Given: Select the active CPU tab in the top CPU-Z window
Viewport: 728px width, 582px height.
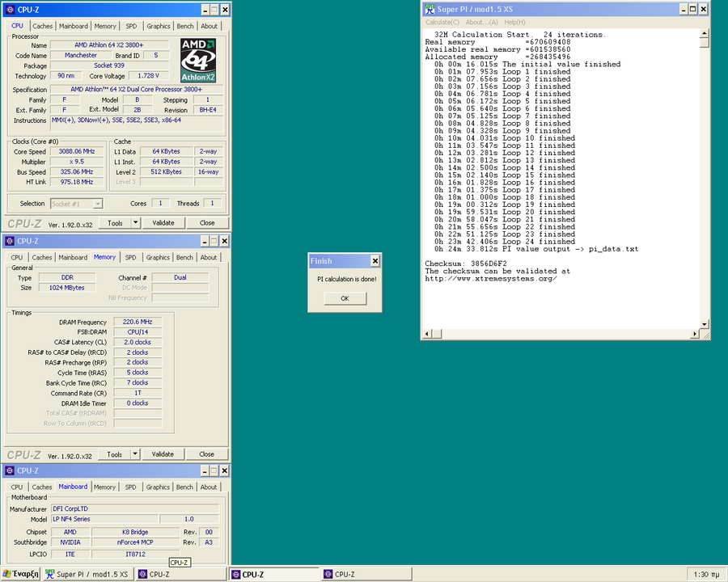Looking at the screenshot, I should coord(17,26).
